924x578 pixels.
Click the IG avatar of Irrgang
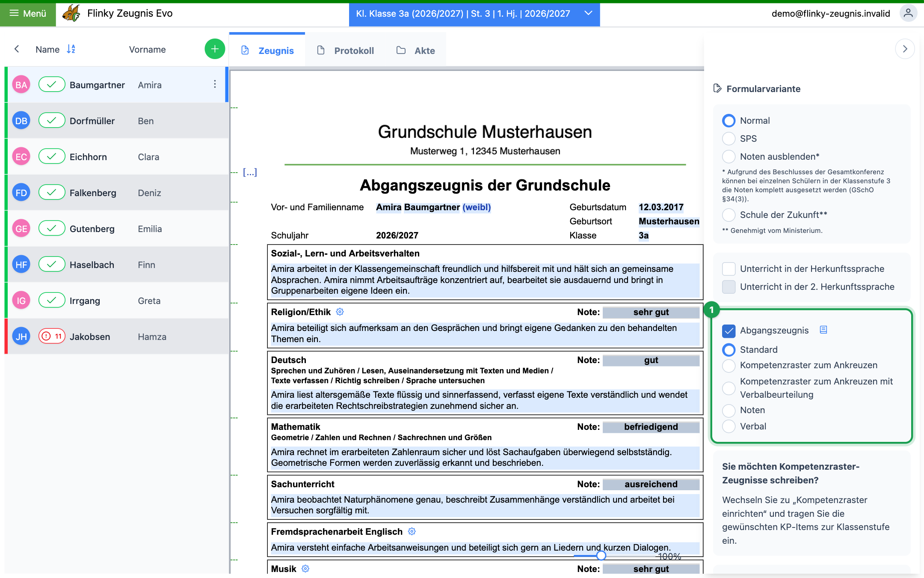(21, 301)
